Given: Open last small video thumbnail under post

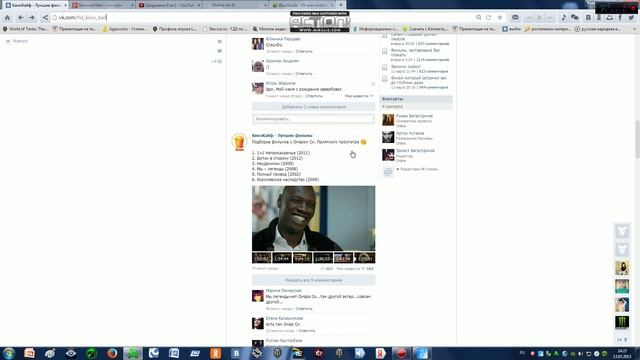Looking at the screenshot, I should tap(364, 258).
